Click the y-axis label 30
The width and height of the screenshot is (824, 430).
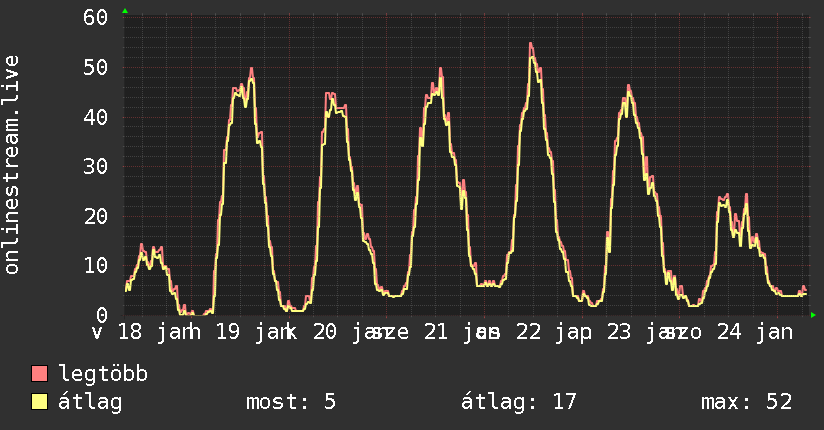click(x=96, y=167)
